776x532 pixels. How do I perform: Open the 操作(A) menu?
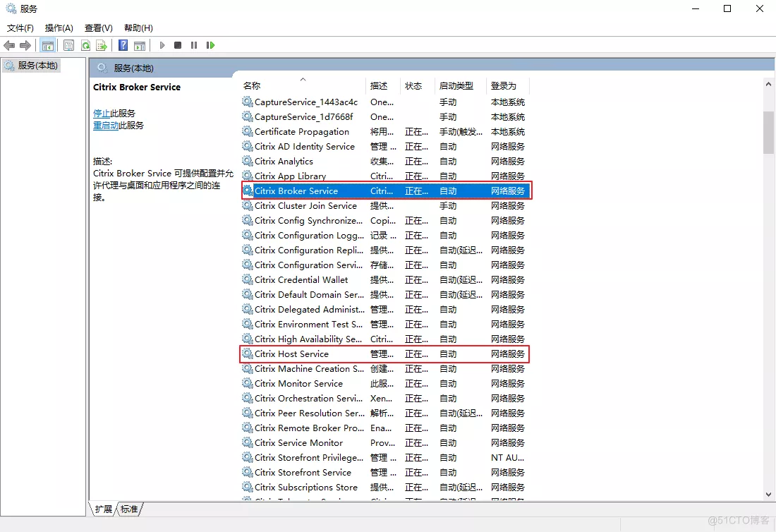tap(59, 28)
